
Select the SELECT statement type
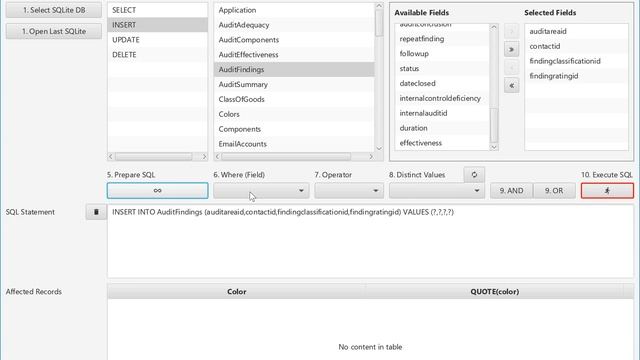[158, 10]
